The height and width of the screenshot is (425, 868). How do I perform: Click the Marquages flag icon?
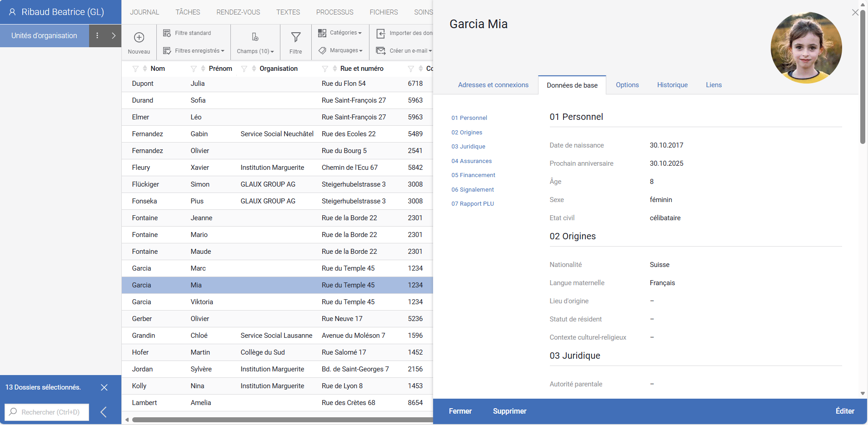click(x=323, y=50)
